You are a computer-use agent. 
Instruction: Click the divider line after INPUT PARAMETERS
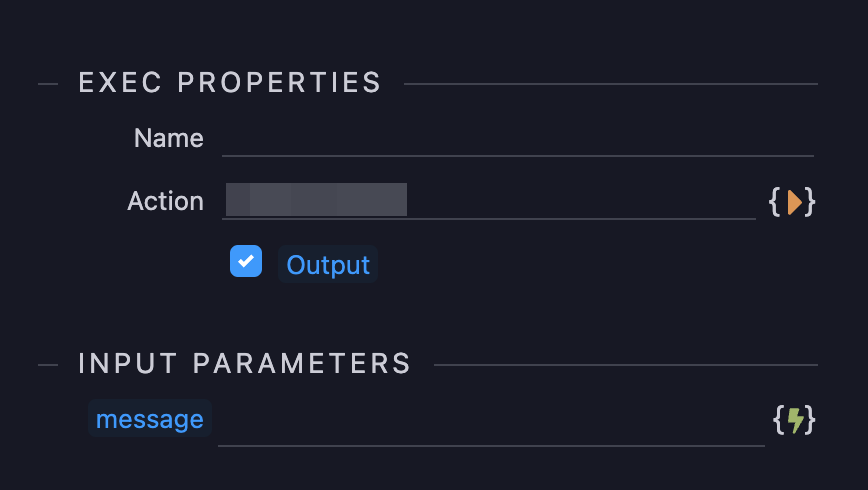[625, 365]
